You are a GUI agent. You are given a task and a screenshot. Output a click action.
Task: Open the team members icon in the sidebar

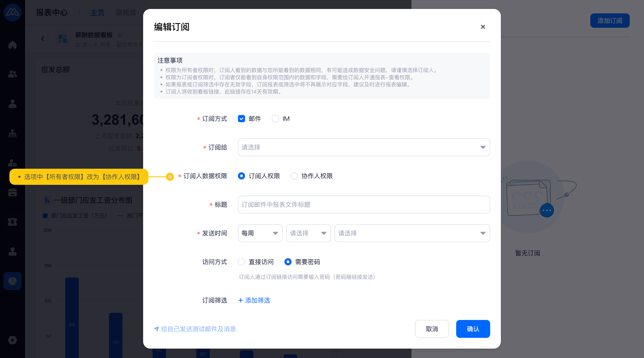pyautogui.click(x=12, y=74)
